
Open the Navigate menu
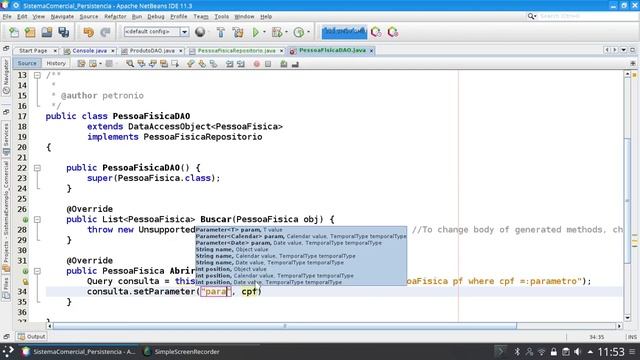coord(62,17)
